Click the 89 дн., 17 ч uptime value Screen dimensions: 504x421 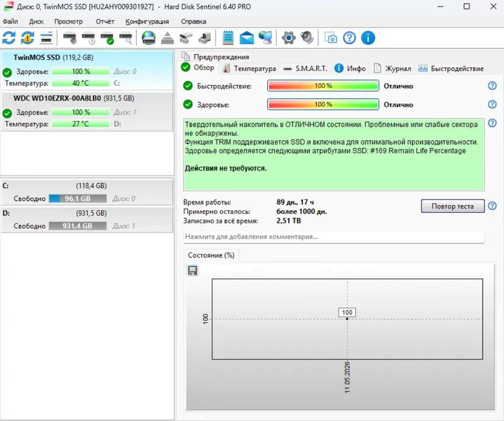click(x=295, y=202)
